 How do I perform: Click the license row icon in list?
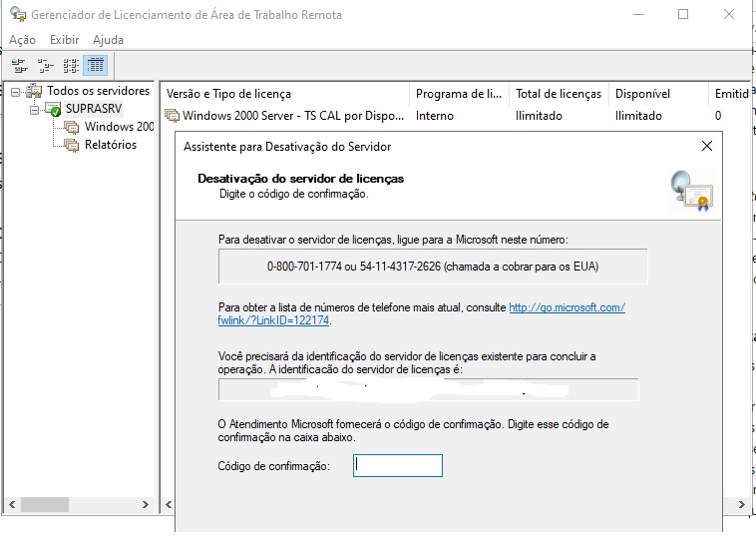tap(172, 116)
